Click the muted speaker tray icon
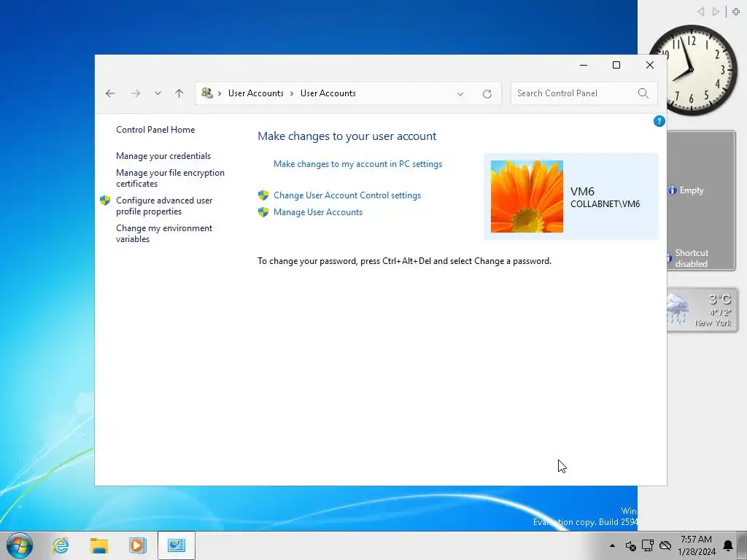The height and width of the screenshot is (560, 747). pos(630,546)
